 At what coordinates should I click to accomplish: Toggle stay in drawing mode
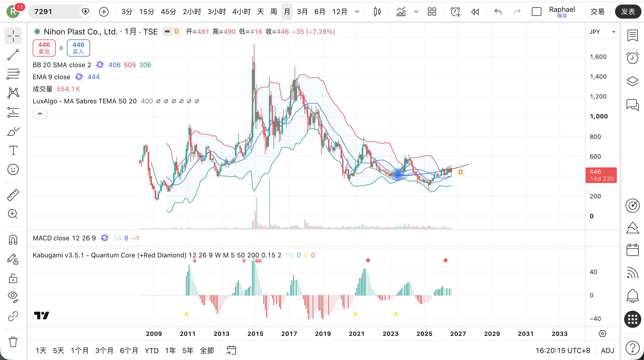pos(13,259)
